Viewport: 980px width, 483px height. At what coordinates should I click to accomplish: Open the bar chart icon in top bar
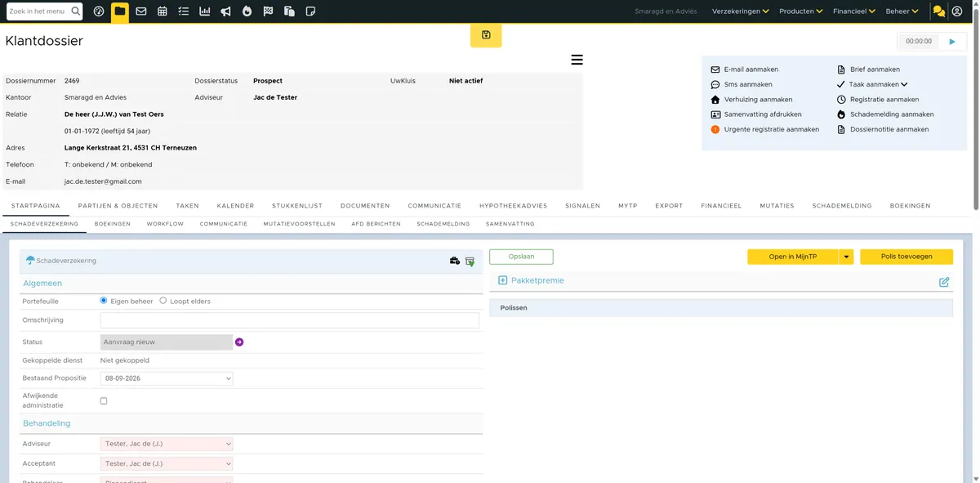[205, 11]
